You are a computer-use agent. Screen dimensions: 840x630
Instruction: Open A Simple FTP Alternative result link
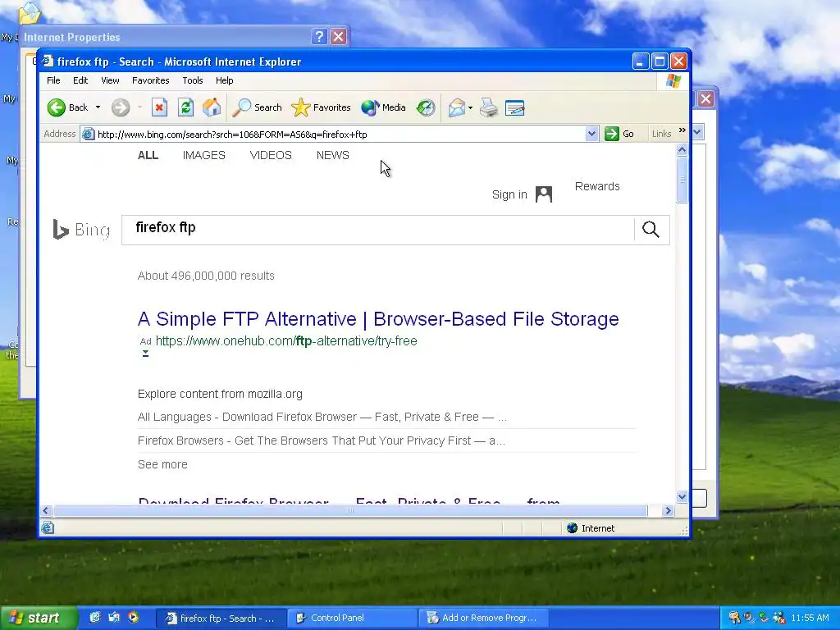pos(378,319)
